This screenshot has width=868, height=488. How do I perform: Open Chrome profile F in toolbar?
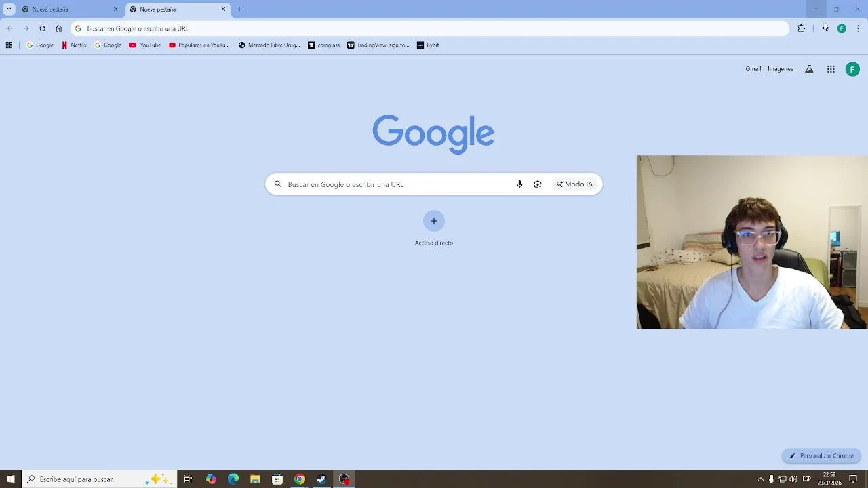point(842,28)
